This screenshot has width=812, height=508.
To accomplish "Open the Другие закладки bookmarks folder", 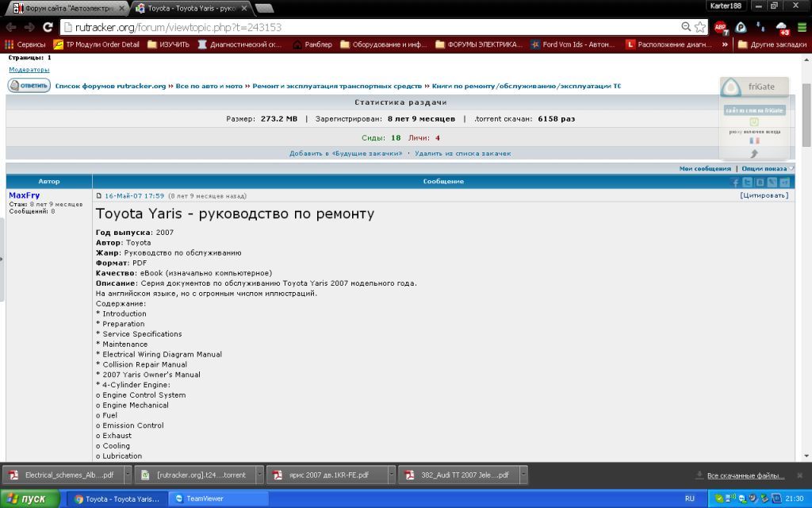I will [772, 44].
